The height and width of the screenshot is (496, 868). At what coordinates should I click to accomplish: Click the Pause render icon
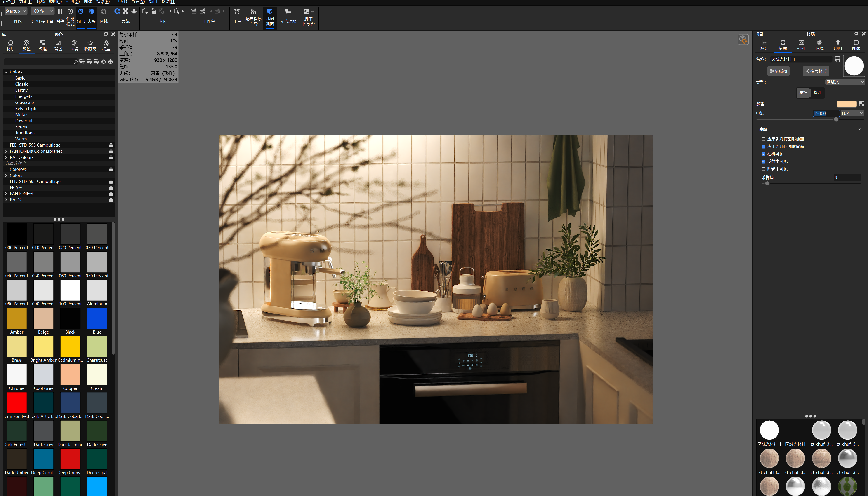coord(60,12)
